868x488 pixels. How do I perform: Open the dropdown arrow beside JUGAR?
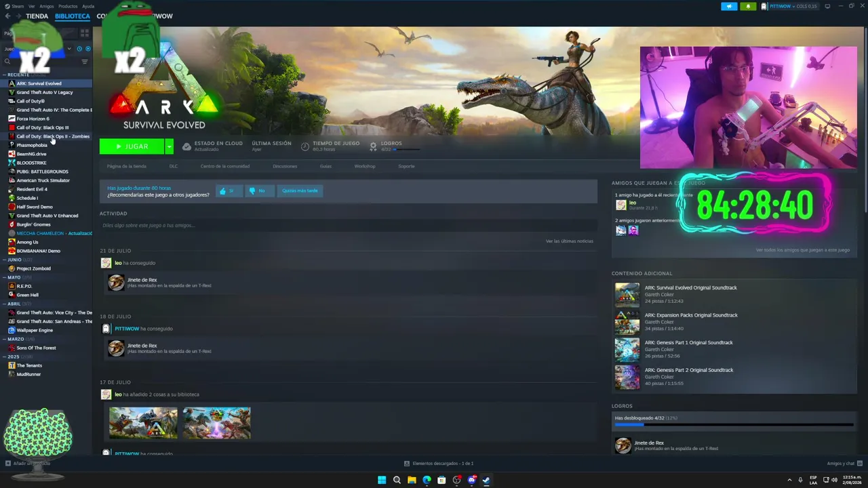tap(169, 146)
